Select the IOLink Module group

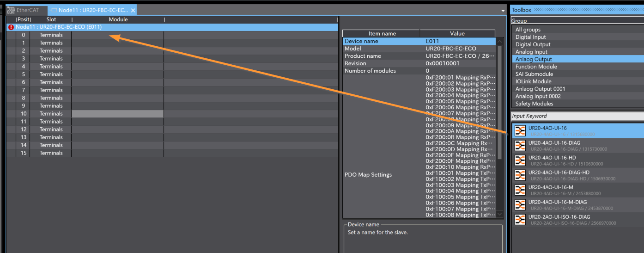(534, 81)
